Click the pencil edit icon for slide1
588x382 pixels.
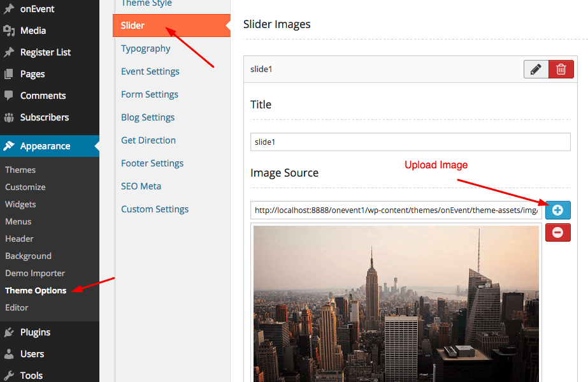536,69
